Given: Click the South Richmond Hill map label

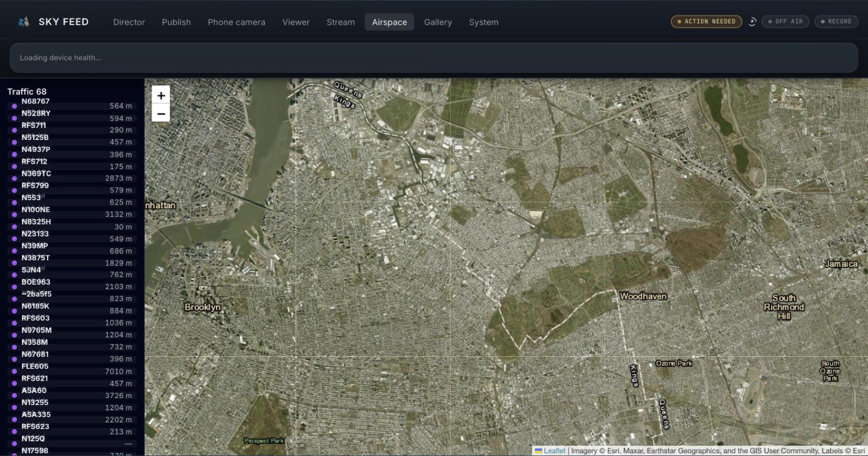Looking at the screenshot, I should [x=784, y=307].
